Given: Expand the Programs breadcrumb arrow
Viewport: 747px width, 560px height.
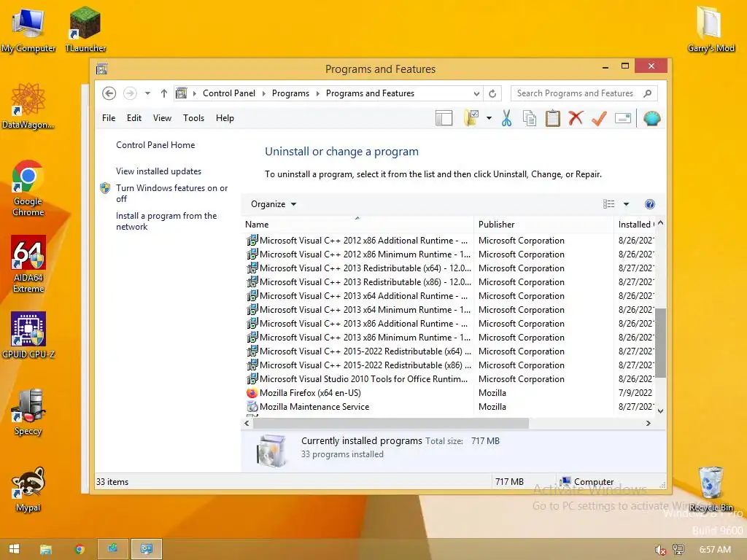Looking at the screenshot, I should 318,93.
